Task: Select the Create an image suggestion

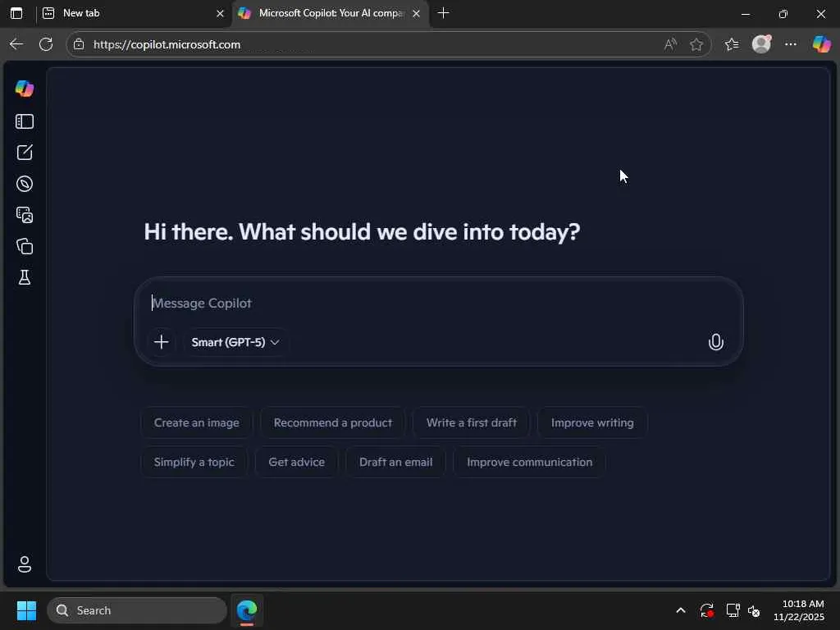Action: [197, 422]
